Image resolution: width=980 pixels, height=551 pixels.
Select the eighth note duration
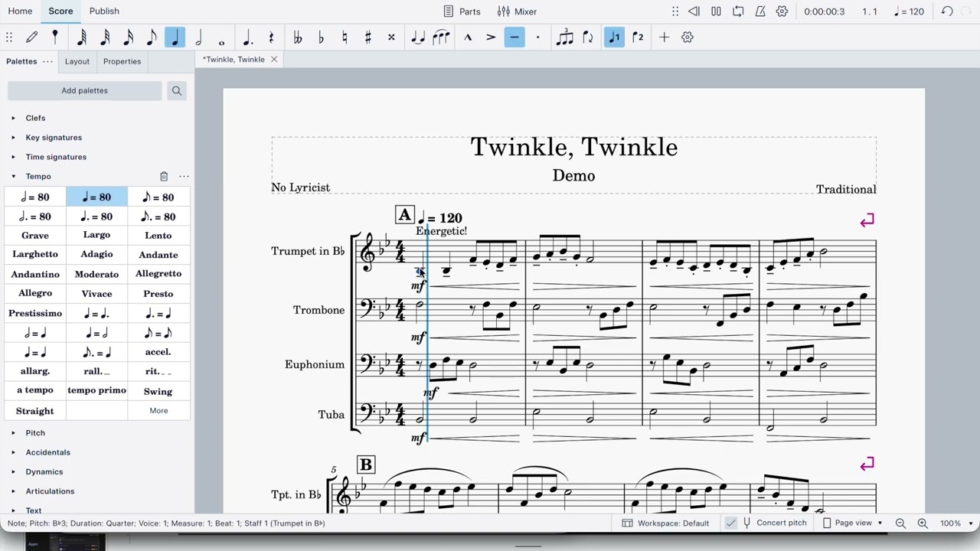tap(152, 37)
